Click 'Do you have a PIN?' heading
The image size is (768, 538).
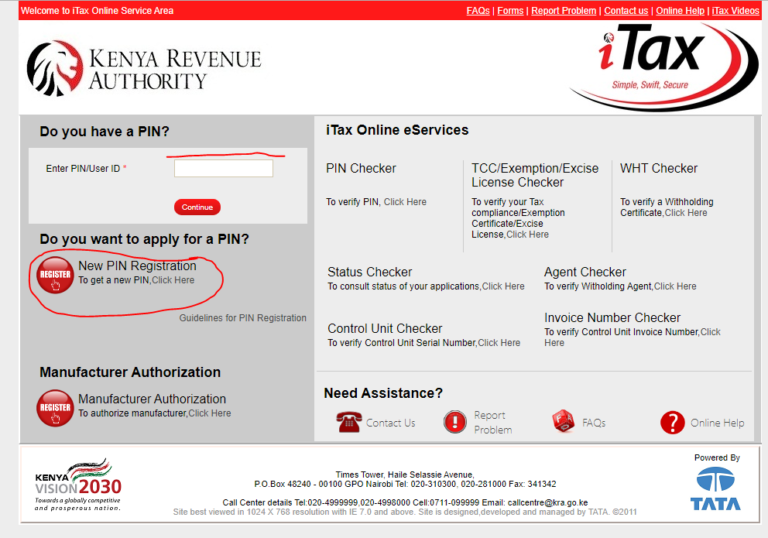104,131
